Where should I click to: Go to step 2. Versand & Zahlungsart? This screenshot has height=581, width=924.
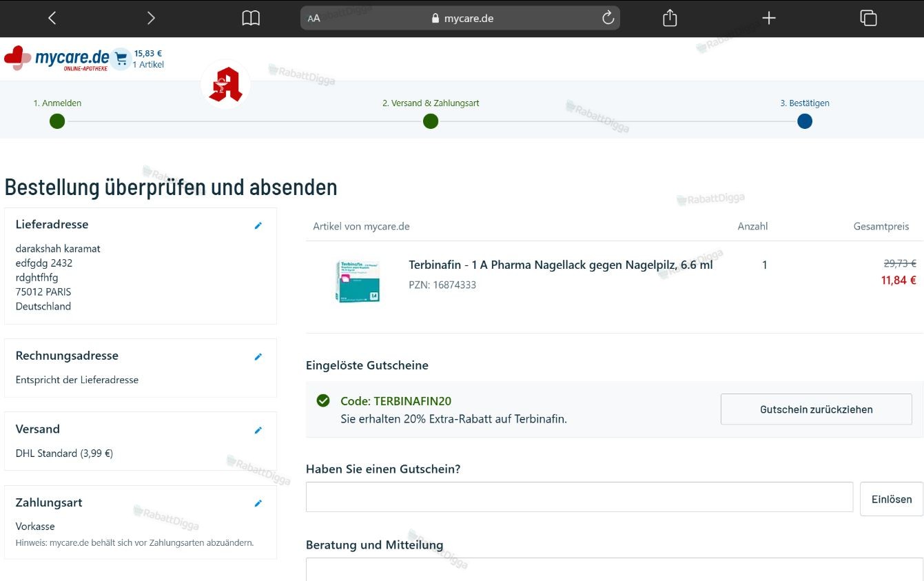[x=431, y=103]
